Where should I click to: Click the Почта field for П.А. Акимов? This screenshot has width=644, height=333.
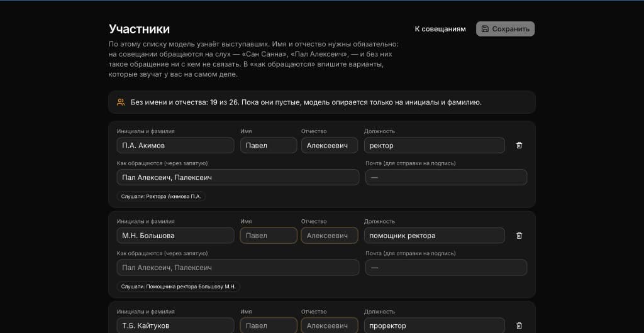click(446, 177)
